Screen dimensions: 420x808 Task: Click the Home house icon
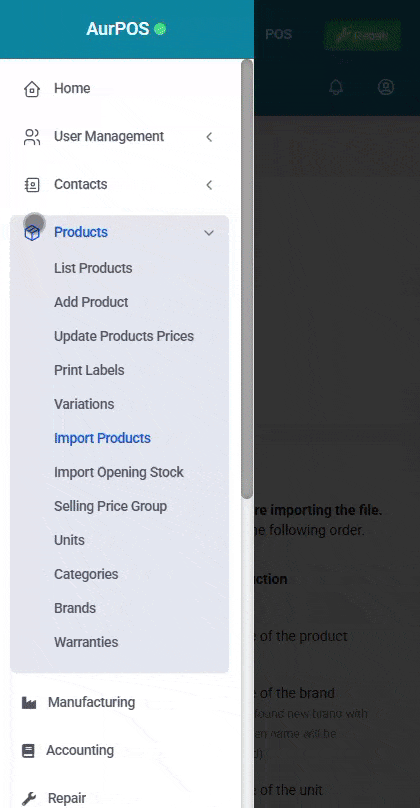coord(32,89)
